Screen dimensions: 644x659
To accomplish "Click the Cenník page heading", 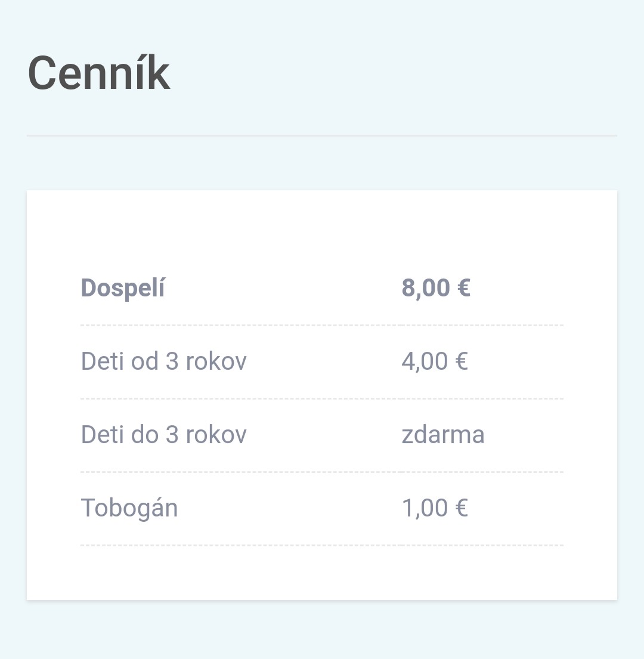I will pyautogui.click(x=99, y=73).
